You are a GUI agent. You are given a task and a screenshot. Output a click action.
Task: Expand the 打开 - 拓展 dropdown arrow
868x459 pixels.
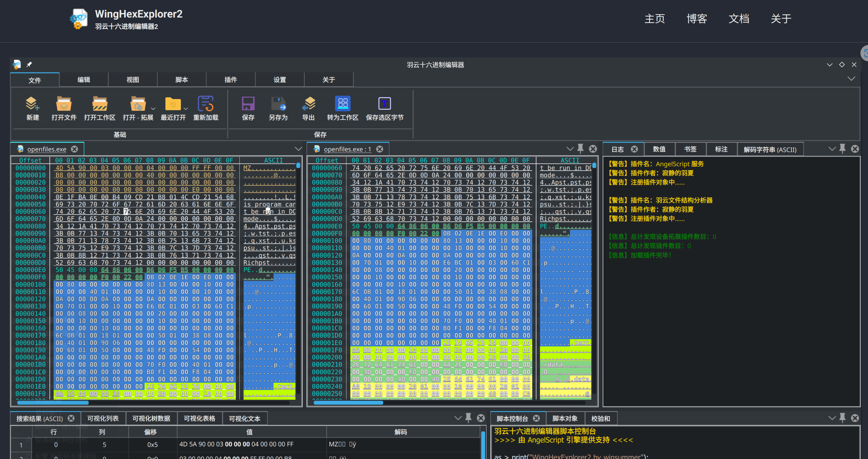[153, 109]
